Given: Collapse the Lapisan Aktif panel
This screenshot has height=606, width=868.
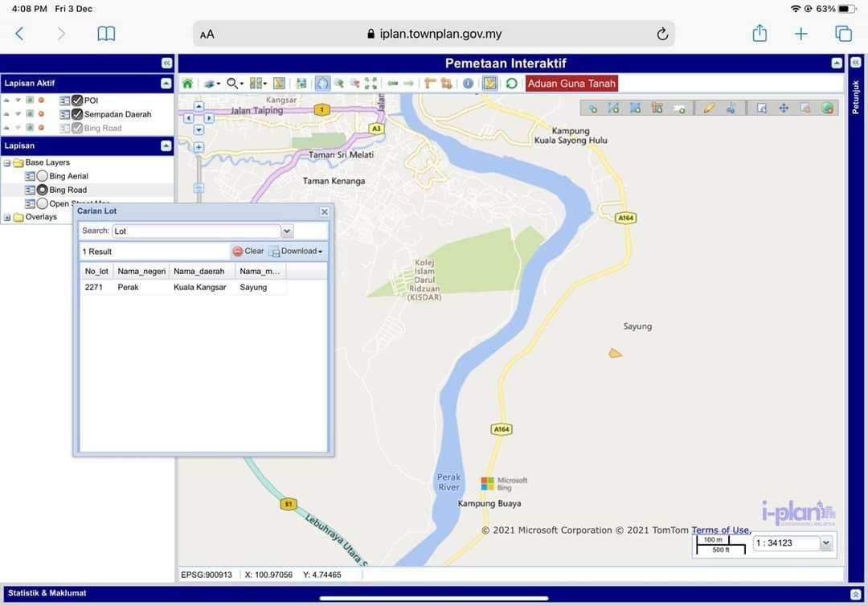Looking at the screenshot, I should coord(166,83).
